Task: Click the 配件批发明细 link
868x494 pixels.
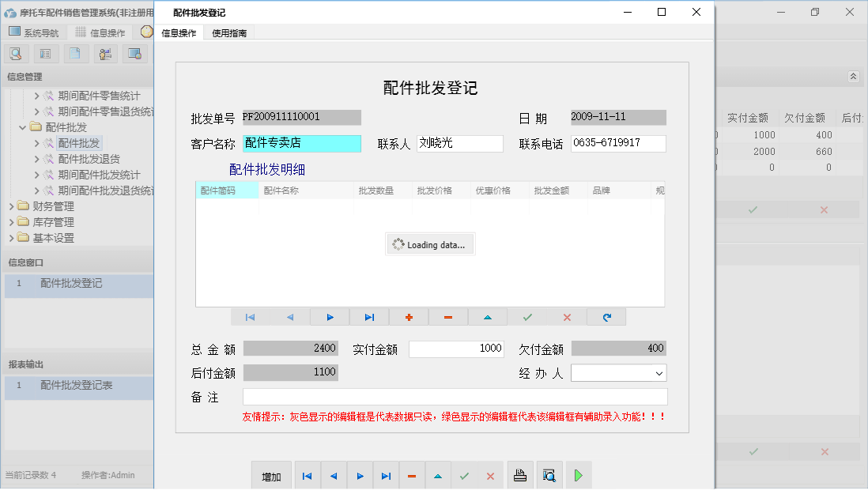Action: coord(268,168)
